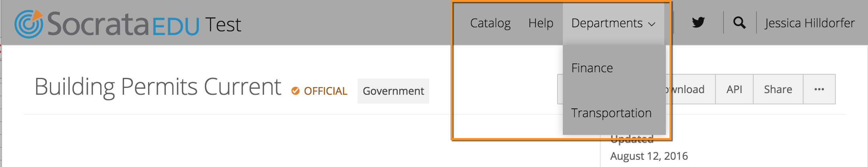This screenshot has height=167, width=868.
Task: Toggle the Departments menu
Action: pos(614,23)
